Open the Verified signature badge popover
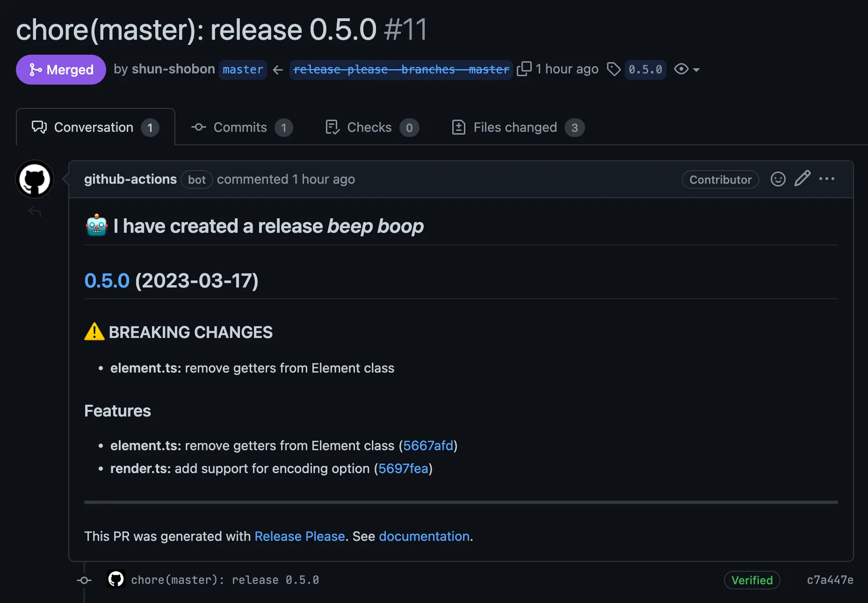This screenshot has width=868, height=603. [x=752, y=580]
